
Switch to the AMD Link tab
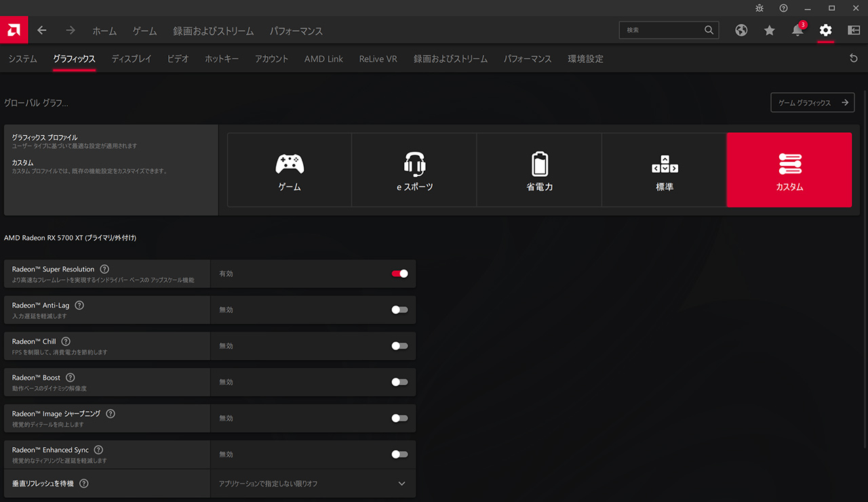(324, 59)
